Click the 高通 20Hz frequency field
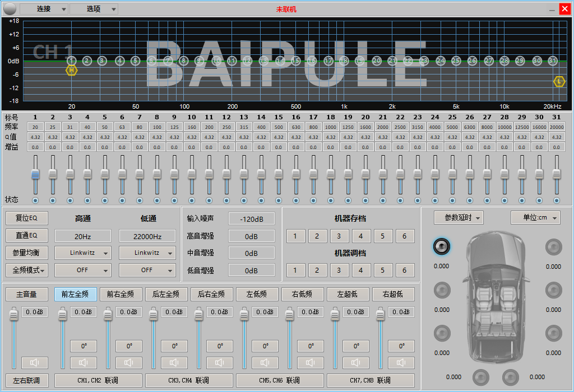Screen dimensions: 574x392 click(83, 236)
